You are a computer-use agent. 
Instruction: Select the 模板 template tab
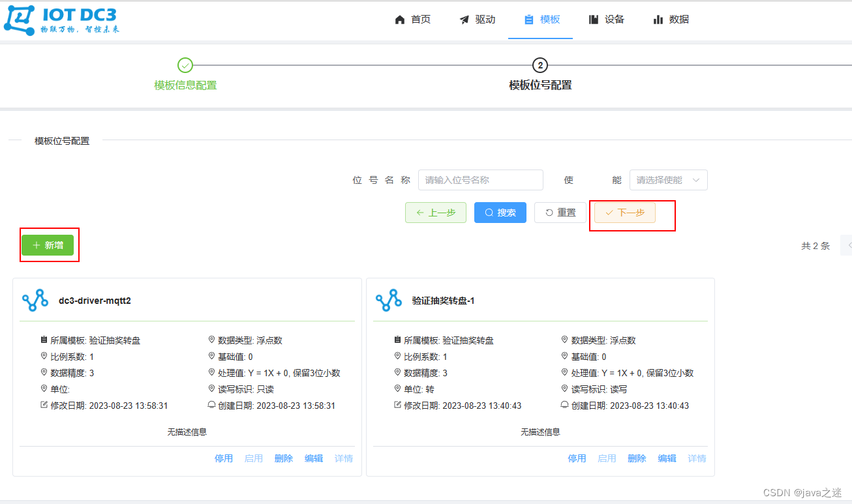click(541, 20)
